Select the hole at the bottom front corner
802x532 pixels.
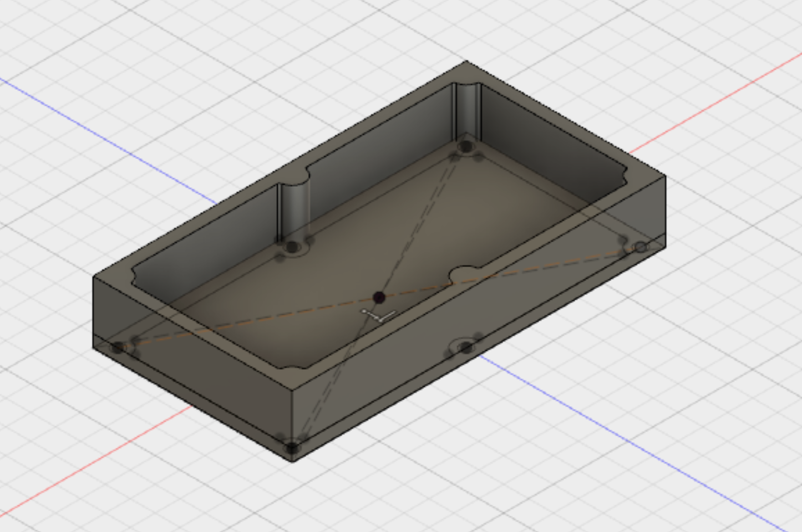(292, 447)
